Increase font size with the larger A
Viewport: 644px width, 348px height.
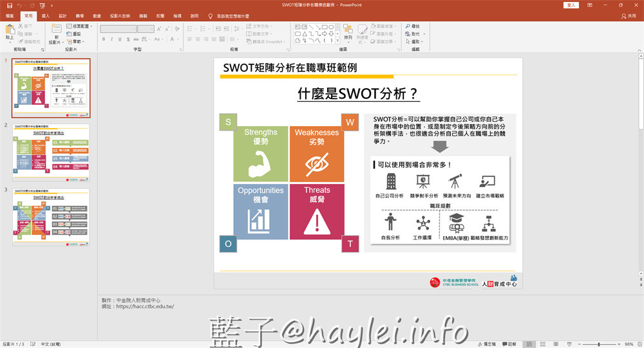coord(159,29)
